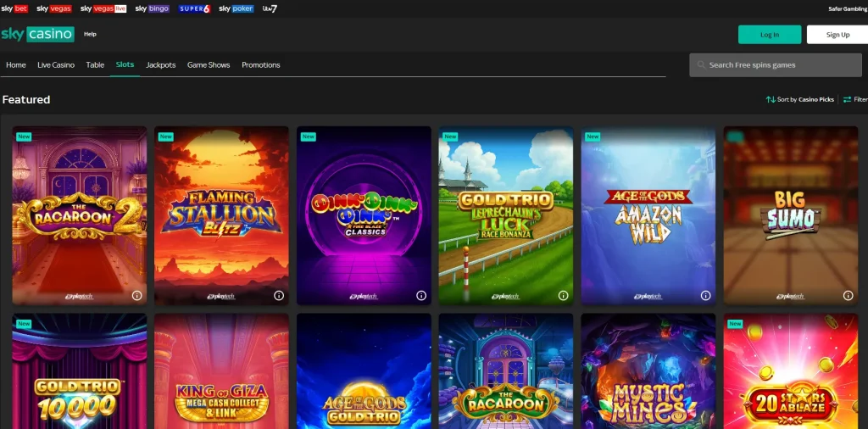This screenshot has width=868, height=429.
Task: Open info icon on Oink Oink Oink card
Action: [421, 296]
